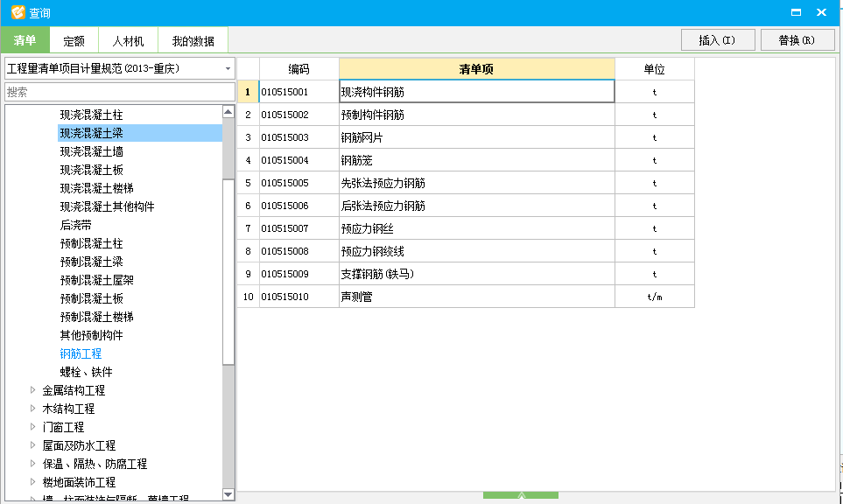This screenshot has width=843, height=504.
Task: Open the 定额 tab
Action: (74, 41)
